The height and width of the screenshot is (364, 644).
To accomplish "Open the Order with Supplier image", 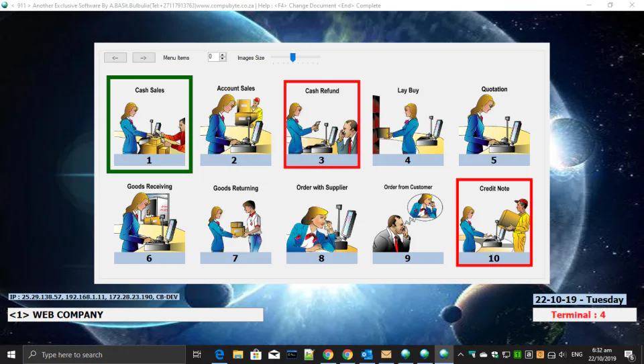I will tap(322, 224).
